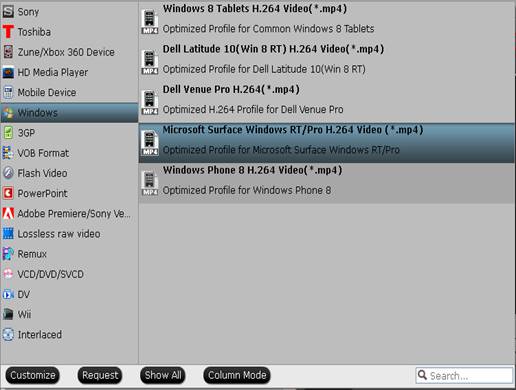Select Dell Venue Pro H.264(*.mp4) profile
Viewport: 516px width, 390px height.
(x=326, y=102)
